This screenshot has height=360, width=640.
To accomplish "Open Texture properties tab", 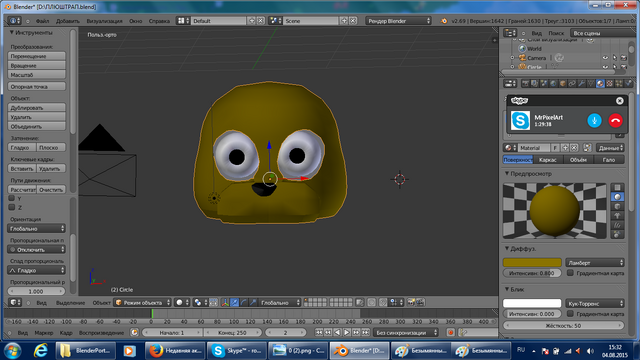I will 609,84.
